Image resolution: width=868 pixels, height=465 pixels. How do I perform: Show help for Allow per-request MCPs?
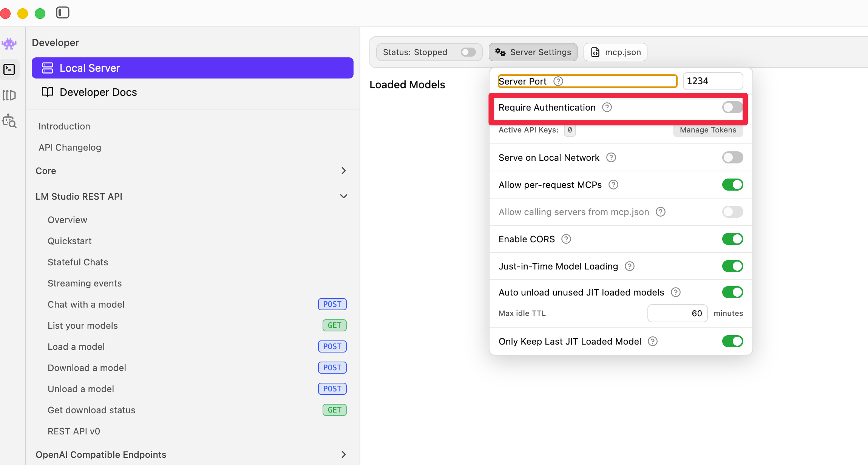[613, 185]
